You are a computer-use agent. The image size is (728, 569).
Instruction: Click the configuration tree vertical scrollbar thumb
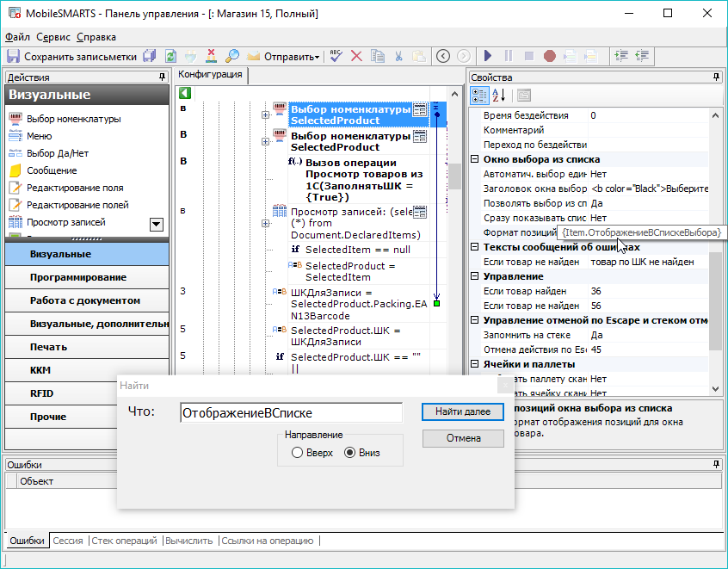(455, 176)
